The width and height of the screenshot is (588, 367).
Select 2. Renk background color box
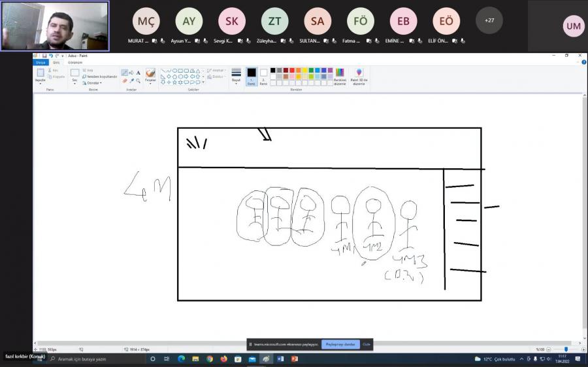(263, 76)
